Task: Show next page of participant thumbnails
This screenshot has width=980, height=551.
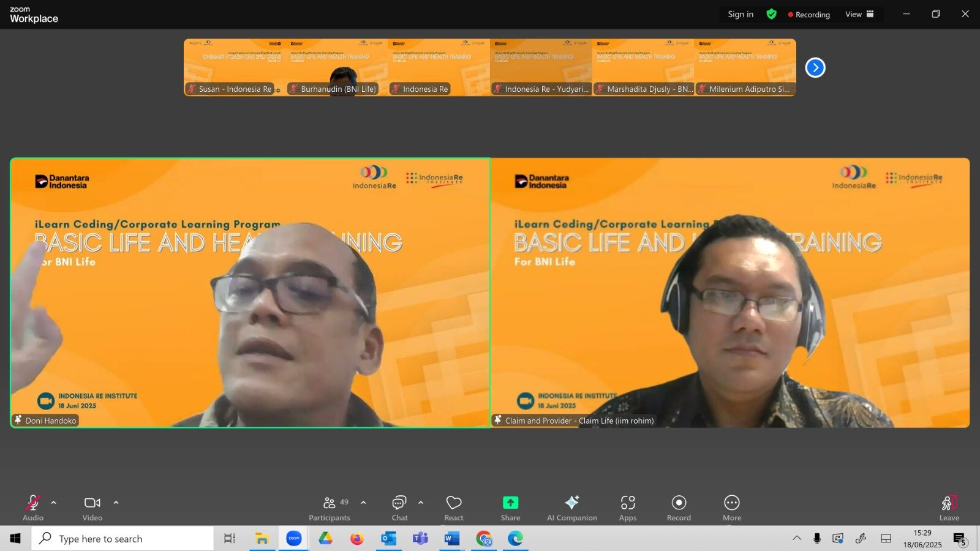Action: (815, 67)
